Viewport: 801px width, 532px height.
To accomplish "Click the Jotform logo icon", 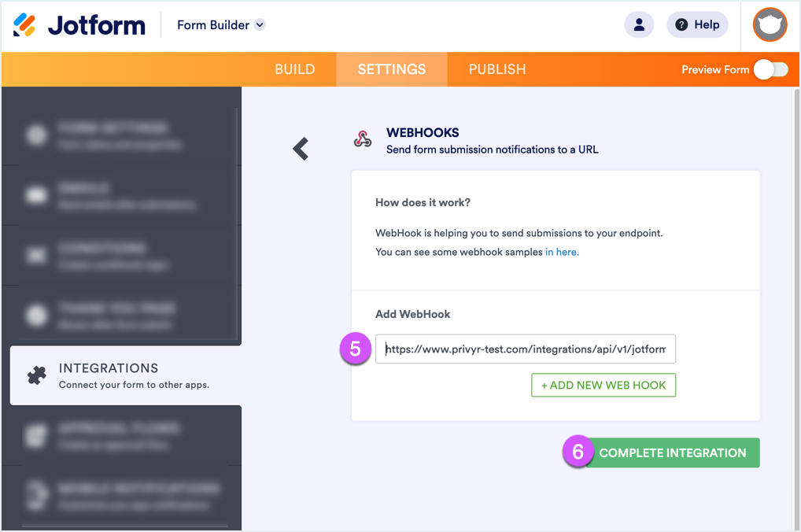I will [x=24, y=25].
